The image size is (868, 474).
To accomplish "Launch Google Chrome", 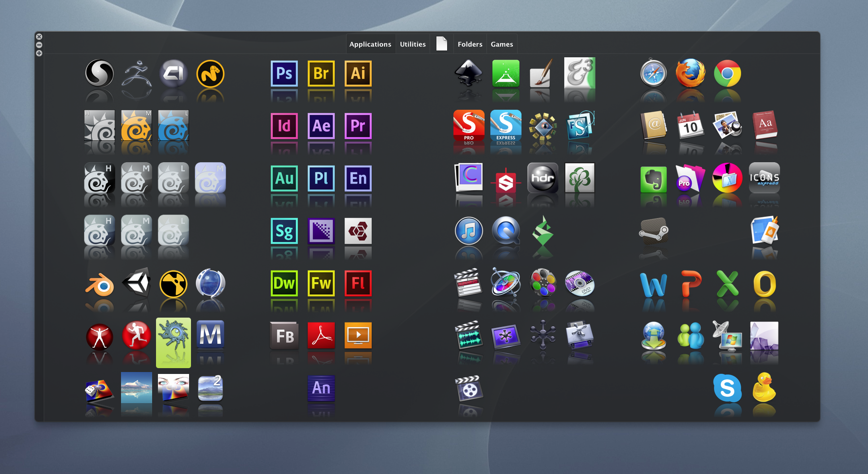I will click(728, 73).
